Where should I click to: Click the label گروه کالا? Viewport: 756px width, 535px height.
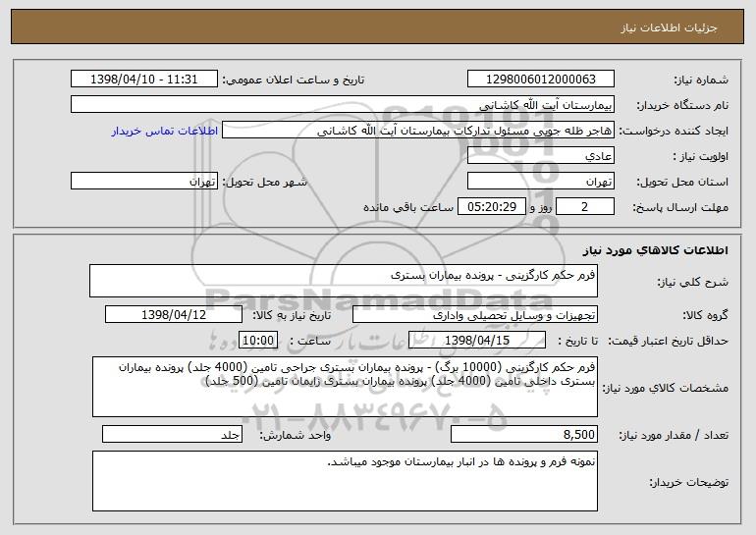coord(705,315)
